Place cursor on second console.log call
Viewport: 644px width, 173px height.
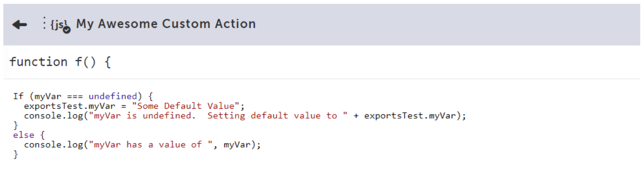coord(54,145)
